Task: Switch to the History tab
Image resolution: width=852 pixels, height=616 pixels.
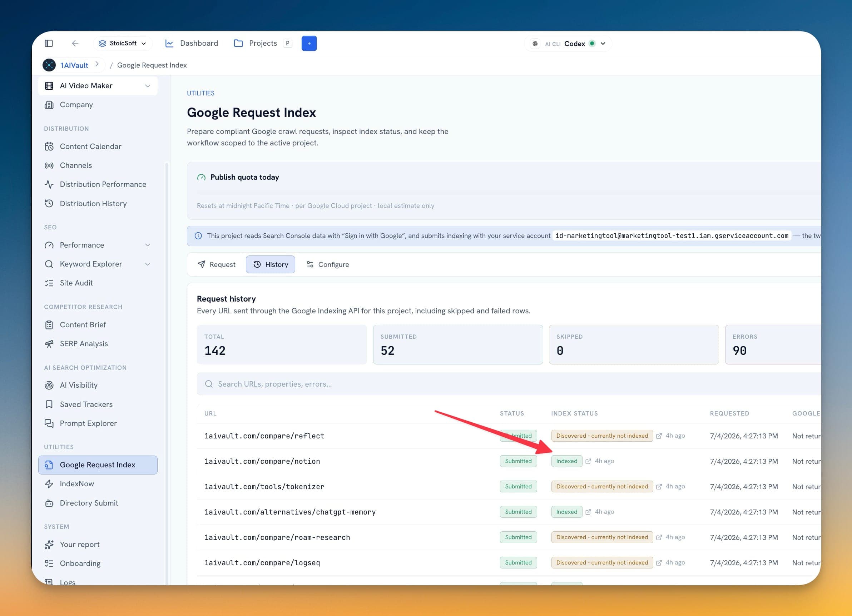Action: [x=271, y=264]
